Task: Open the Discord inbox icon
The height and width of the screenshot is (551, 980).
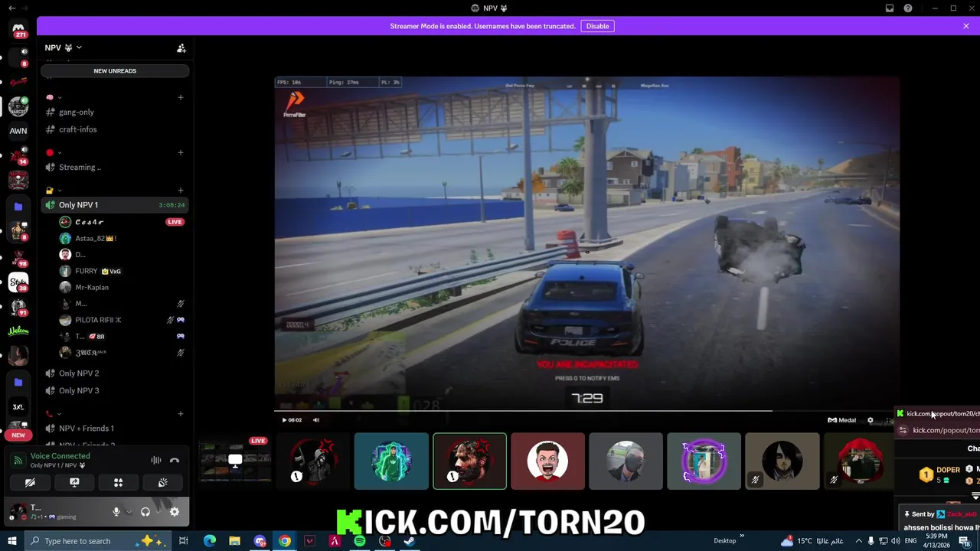Action: click(890, 8)
